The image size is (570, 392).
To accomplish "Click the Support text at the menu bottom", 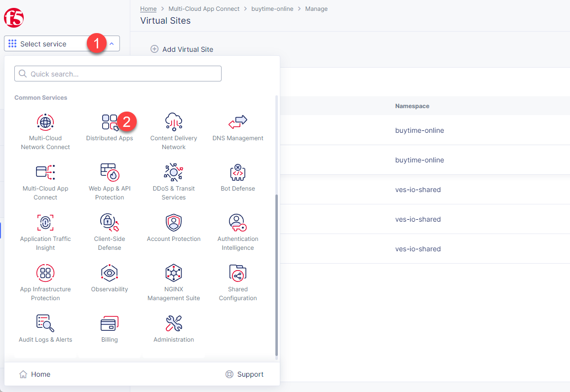I will (x=251, y=374).
